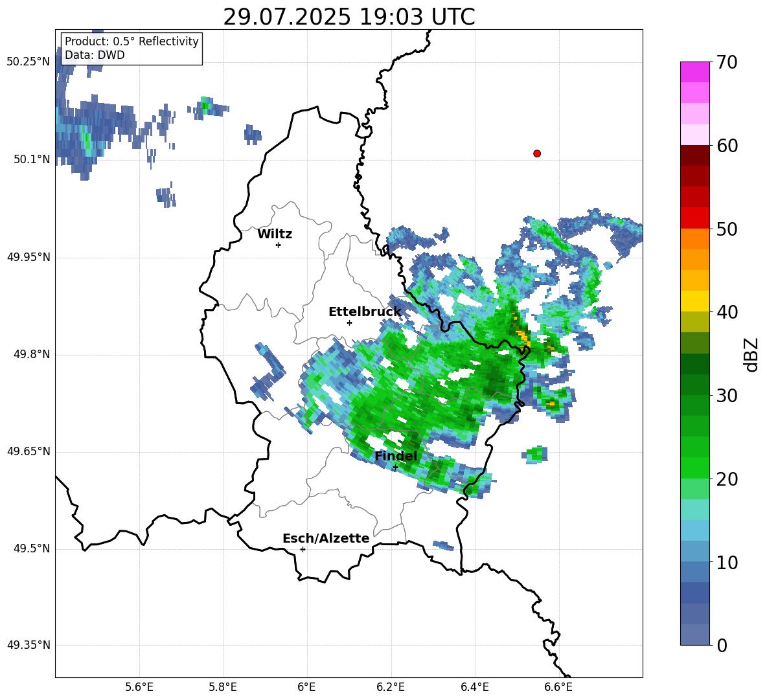This screenshot has height=700, width=767.
Task: Click the 50 tick on colorbar
Action: click(x=727, y=229)
